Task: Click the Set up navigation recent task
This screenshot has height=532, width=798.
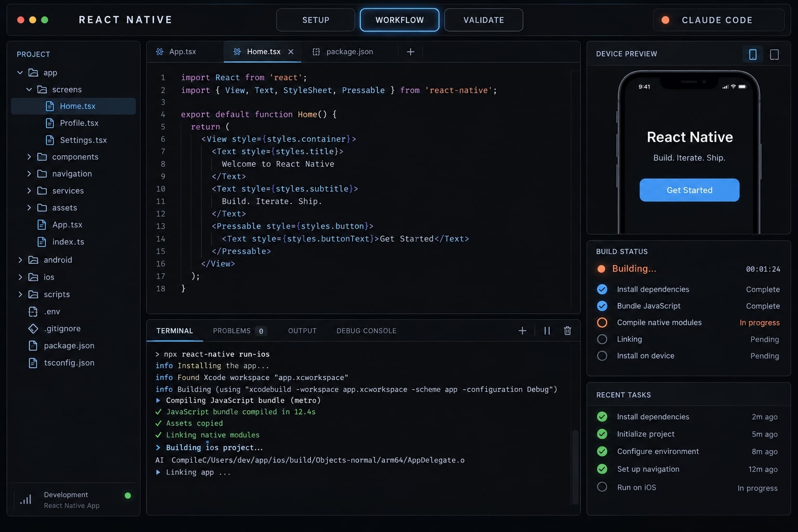Action: tap(688, 469)
